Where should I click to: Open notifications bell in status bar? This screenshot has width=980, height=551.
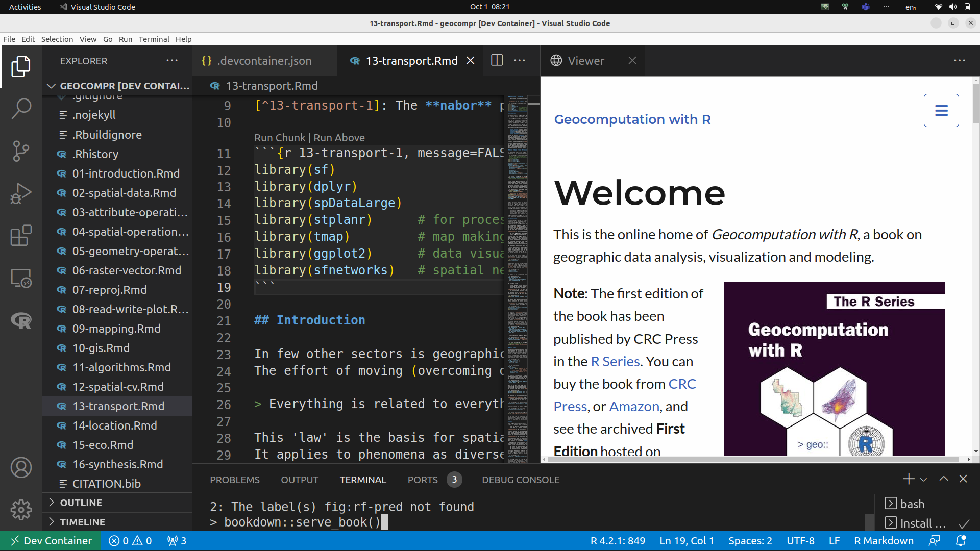tap(961, 541)
